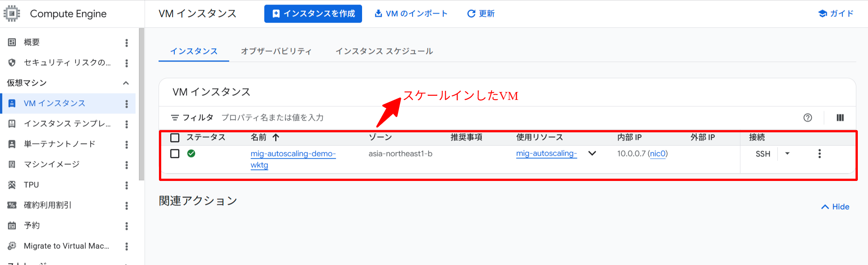Toggle the select-all checkbox in table header
Screen dimensions: 868x265
click(175, 138)
